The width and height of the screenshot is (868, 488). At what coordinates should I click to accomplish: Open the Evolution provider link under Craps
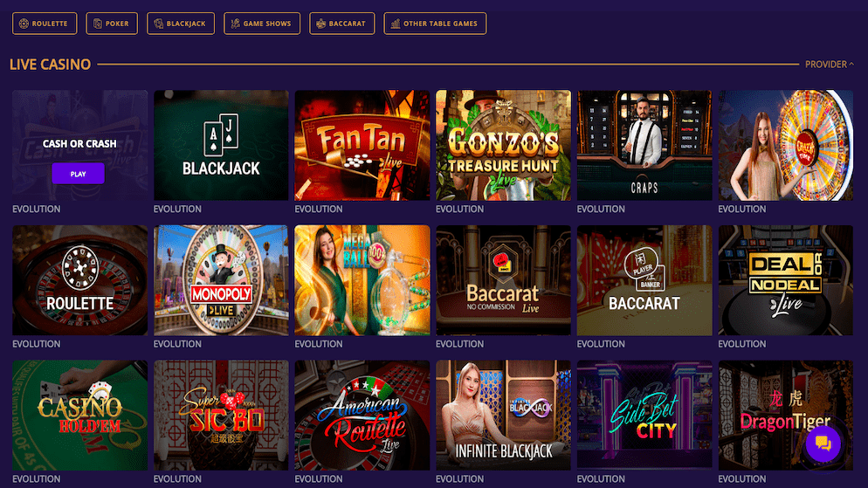click(601, 210)
